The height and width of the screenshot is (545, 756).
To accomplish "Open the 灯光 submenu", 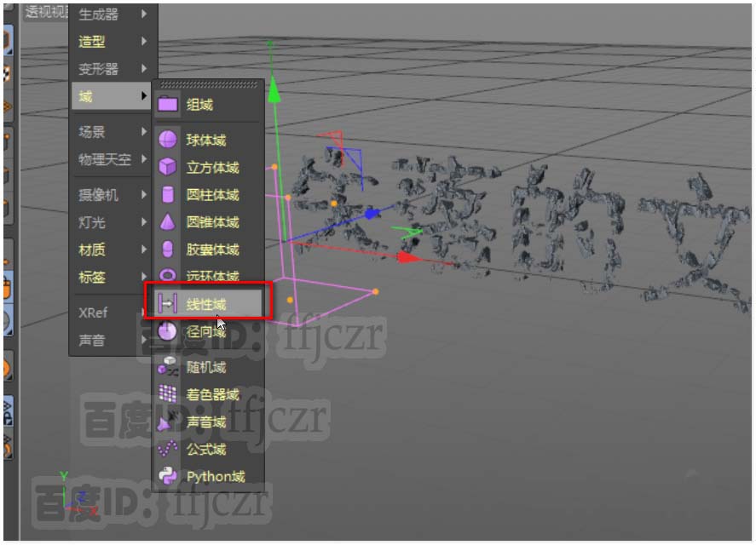I will click(x=112, y=222).
